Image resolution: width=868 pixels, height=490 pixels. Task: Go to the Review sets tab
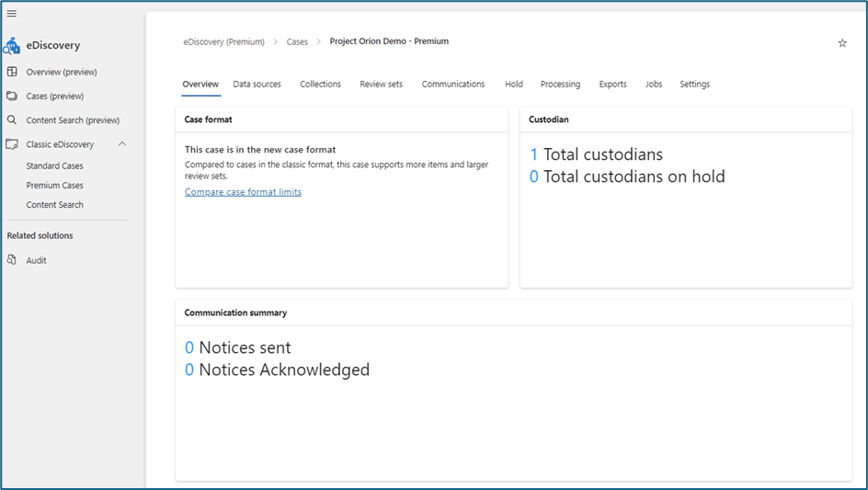coord(381,85)
